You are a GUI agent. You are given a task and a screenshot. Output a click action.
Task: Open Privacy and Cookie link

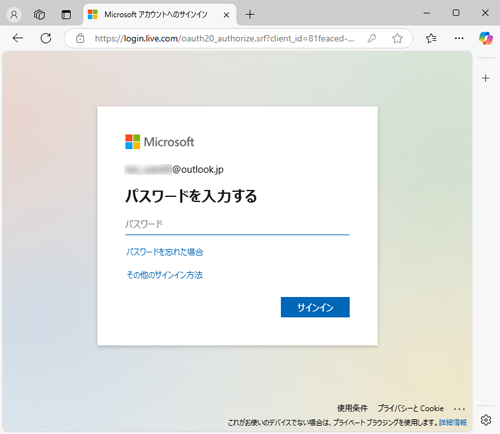click(410, 408)
